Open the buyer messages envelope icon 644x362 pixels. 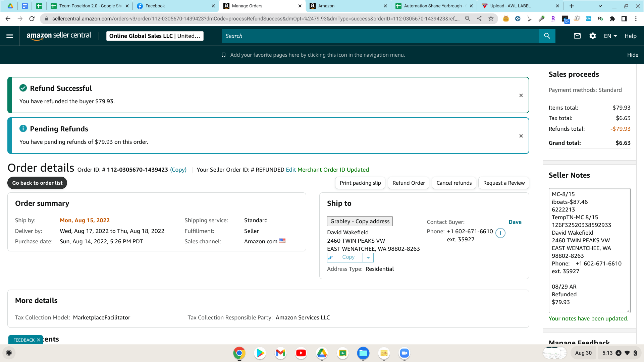(577, 36)
